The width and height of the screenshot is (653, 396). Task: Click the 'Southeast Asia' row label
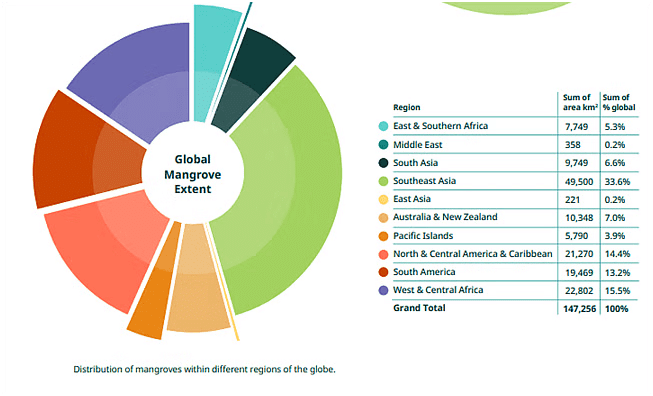pos(424,181)
